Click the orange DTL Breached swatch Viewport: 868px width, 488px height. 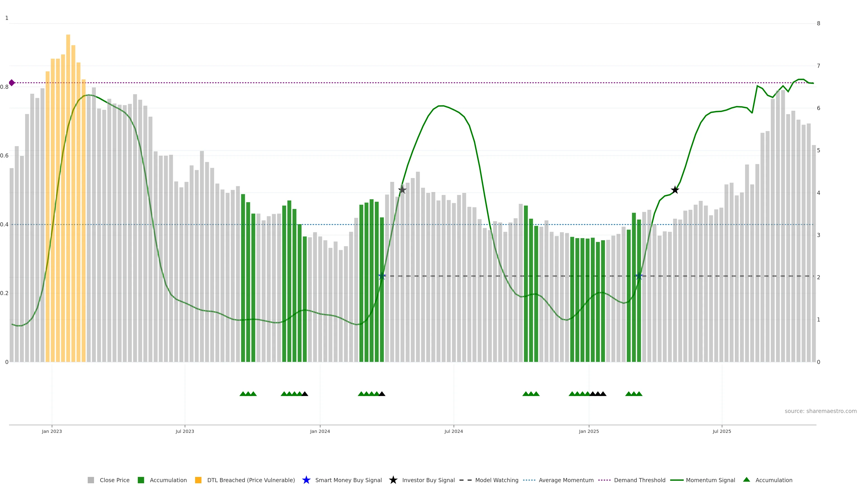coord(198,480)
